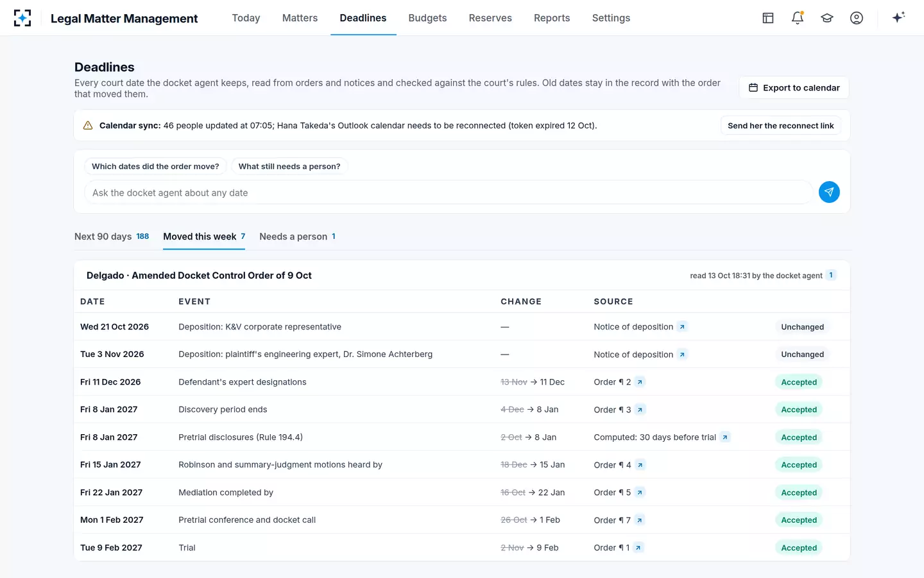
Task: Focus the Ask the docket agent input
Action: click(449, 193)
